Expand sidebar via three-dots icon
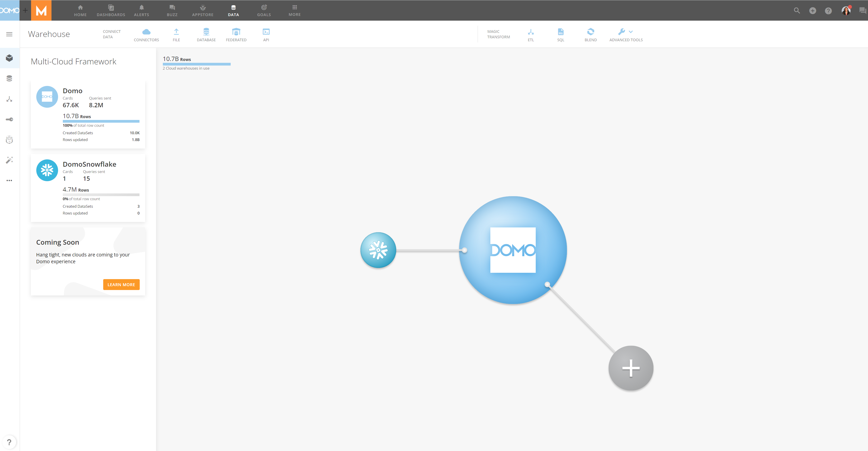 point(10,180)
